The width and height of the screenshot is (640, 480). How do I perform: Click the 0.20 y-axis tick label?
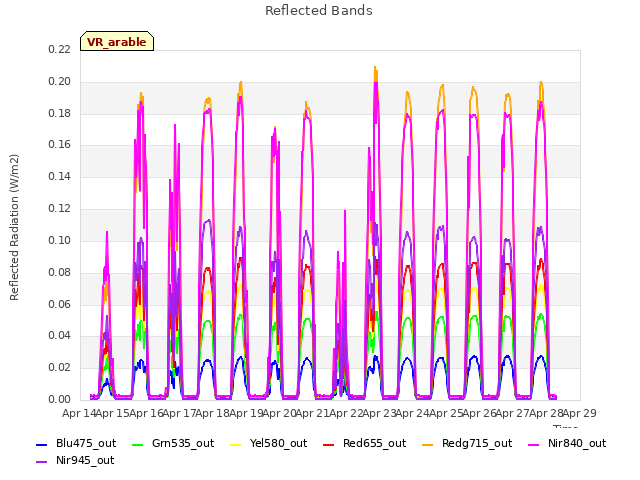[x=60, y=81]
